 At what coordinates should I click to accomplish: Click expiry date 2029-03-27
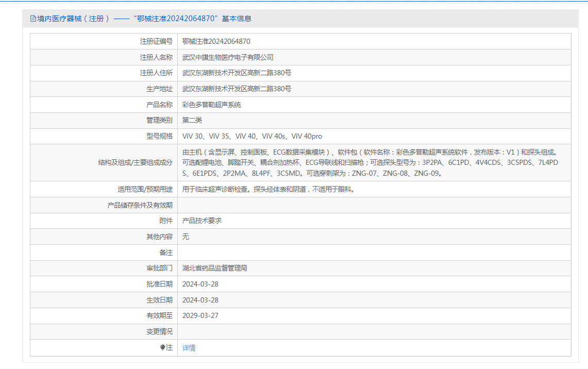200,315
